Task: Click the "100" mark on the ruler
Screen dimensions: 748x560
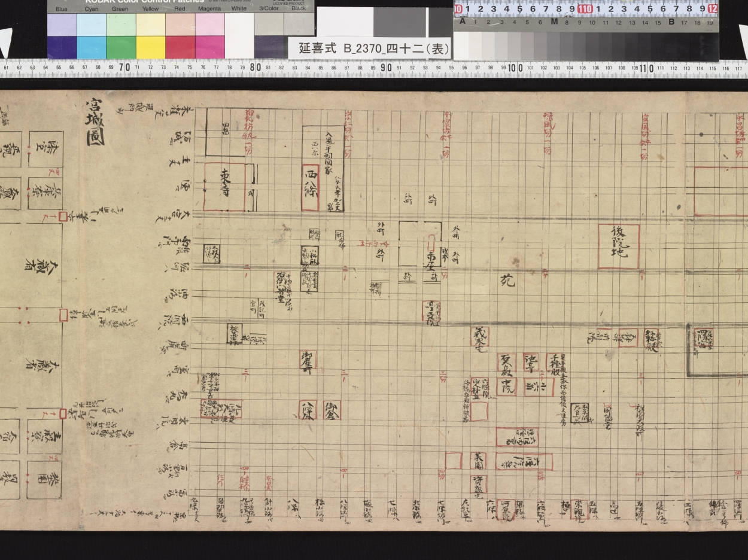Action: pos(516,68)
